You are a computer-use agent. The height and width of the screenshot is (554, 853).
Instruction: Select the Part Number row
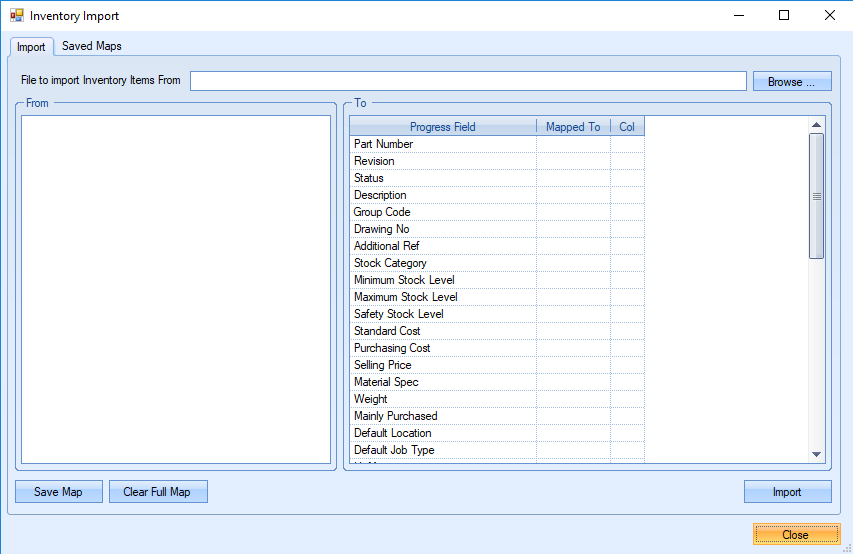coord(497,144)
